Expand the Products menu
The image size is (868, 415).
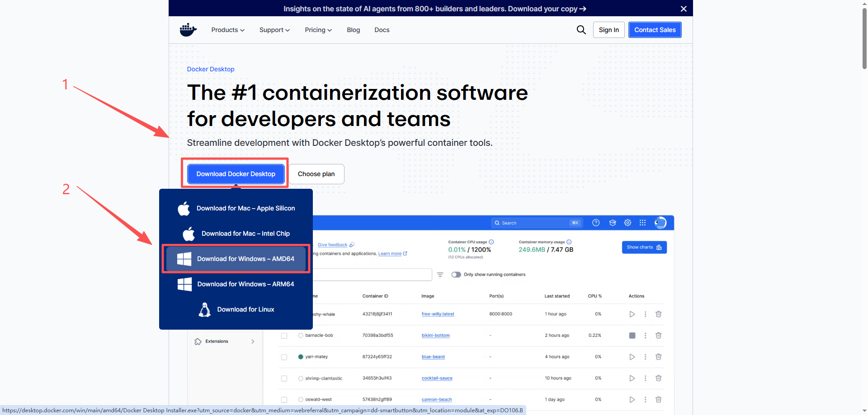228,30
